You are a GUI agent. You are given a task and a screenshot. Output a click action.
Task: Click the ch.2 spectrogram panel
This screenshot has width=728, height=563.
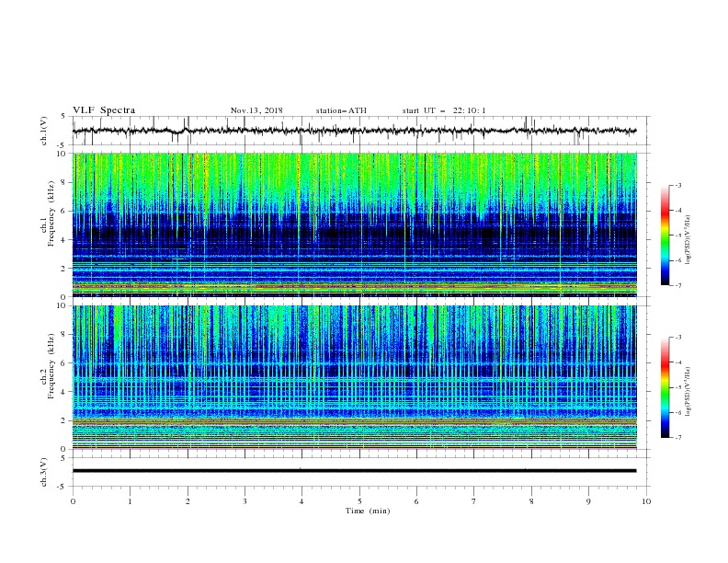[354, 377]
